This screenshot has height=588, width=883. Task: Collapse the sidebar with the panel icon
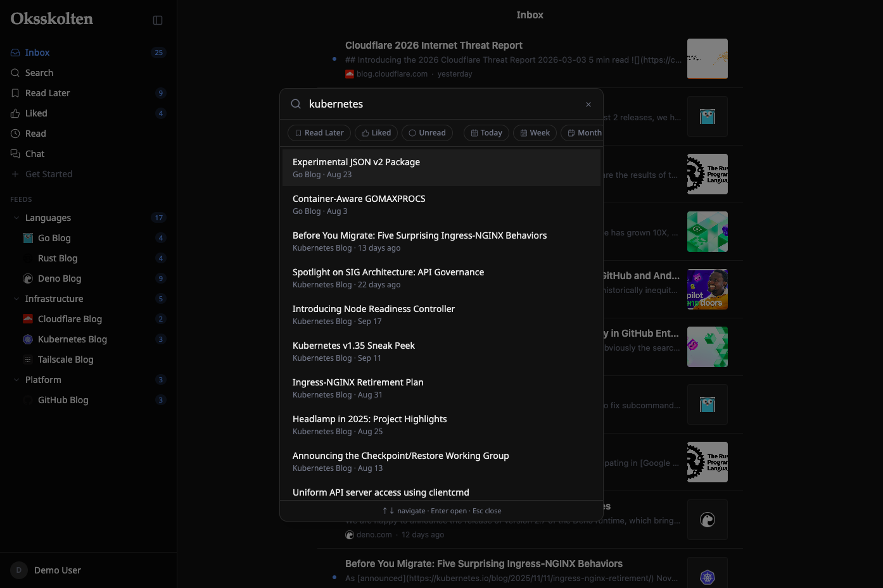tap(158, 20)
